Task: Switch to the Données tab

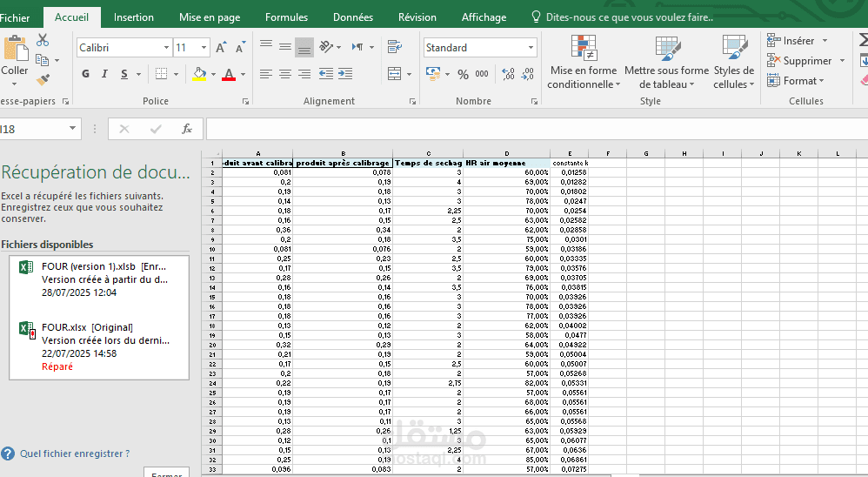Action: (x=352, y=17)
